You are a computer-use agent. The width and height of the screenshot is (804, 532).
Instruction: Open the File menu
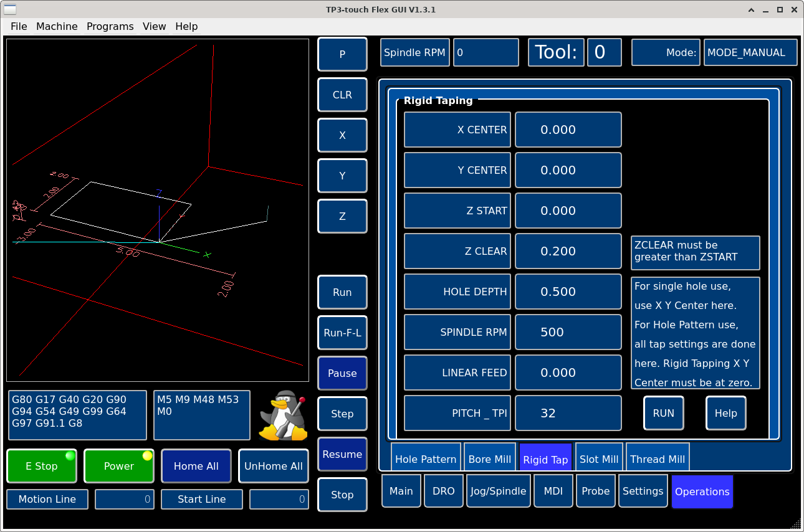[19, 26]
